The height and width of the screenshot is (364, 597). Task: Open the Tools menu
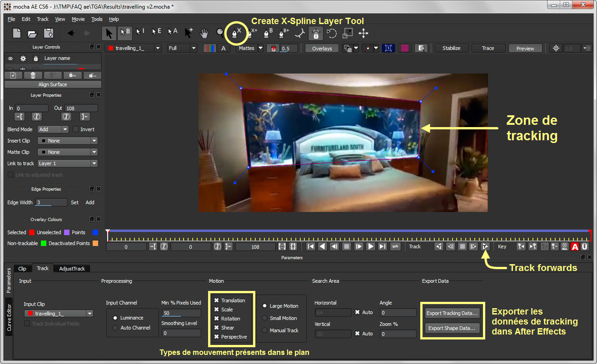pyautogui.click(x=97, y=19)
